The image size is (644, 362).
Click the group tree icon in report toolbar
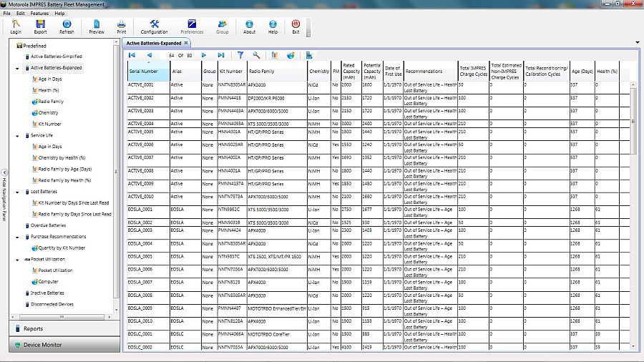point(309,55)
